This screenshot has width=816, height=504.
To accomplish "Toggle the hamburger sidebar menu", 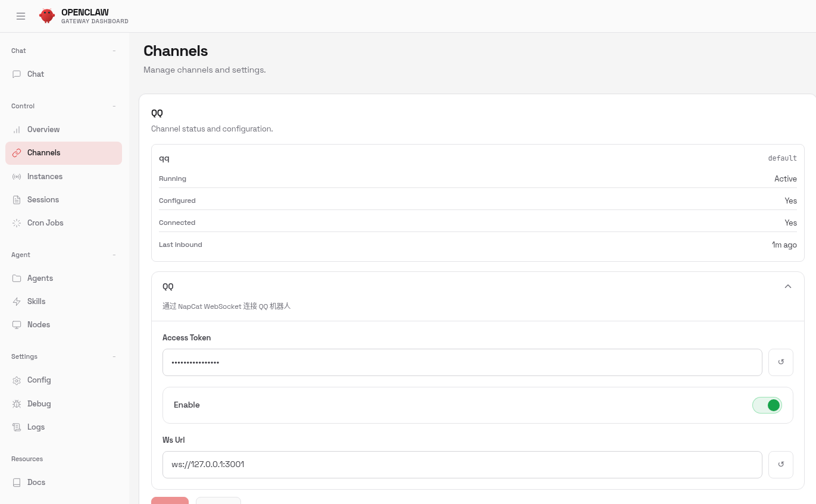I will (21, 16).
